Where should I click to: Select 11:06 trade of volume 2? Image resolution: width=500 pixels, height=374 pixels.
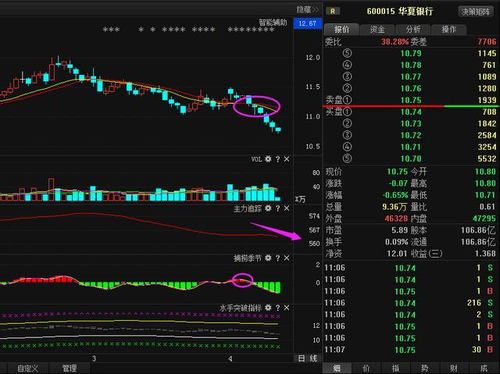point(409,315)
